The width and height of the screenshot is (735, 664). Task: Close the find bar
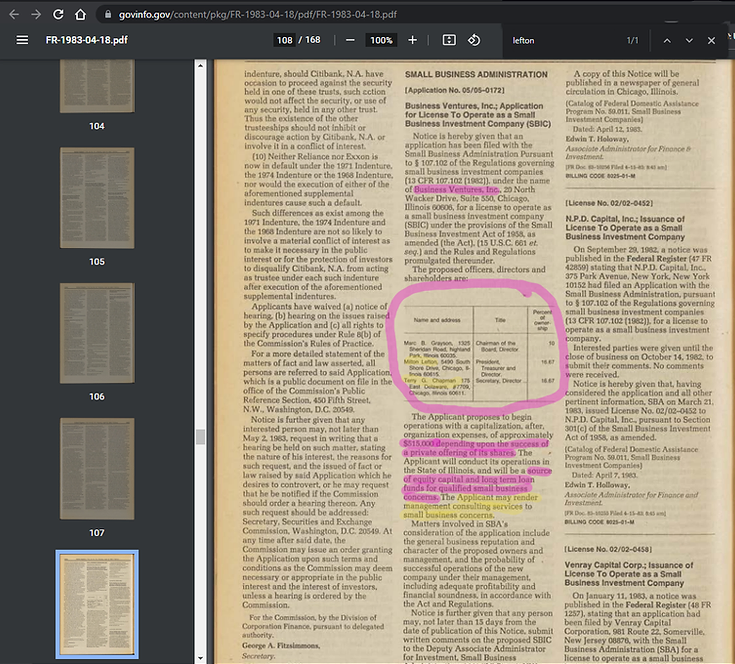point(712,41)
